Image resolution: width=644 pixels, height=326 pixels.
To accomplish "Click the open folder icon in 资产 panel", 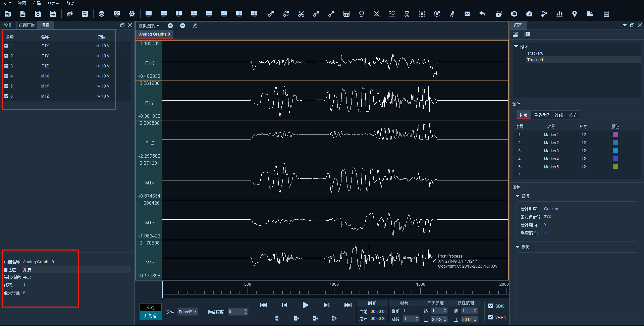I will tap(516, 35).
